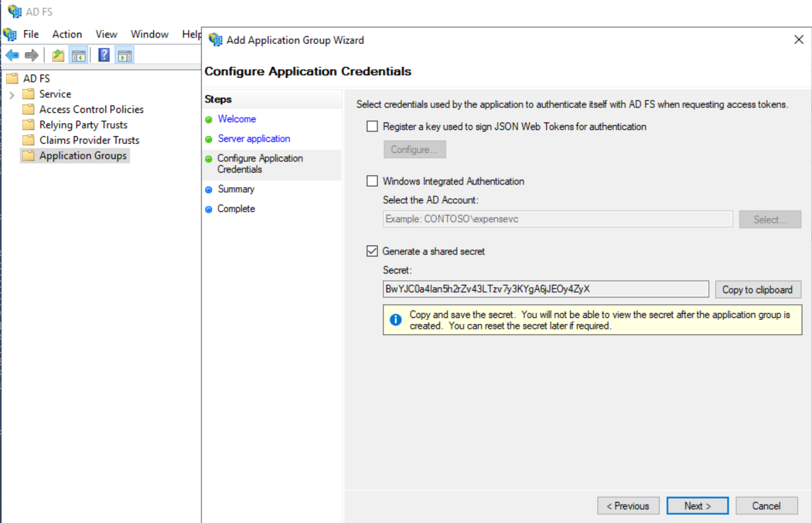Enable Windows Integrated Authentication
Viewport: 812px width, 523px height.
coord(373,180)
